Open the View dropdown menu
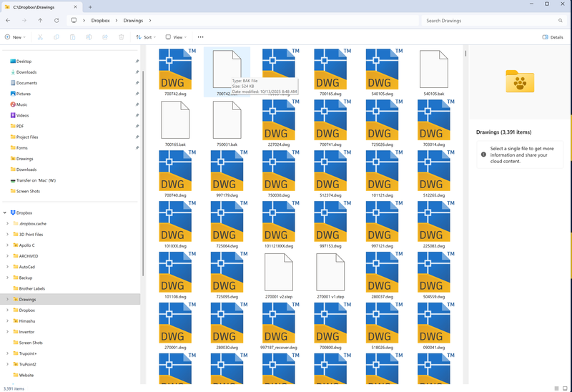This screenshot has height=392, width=572. pyautogui.click(x=176, y=37)
